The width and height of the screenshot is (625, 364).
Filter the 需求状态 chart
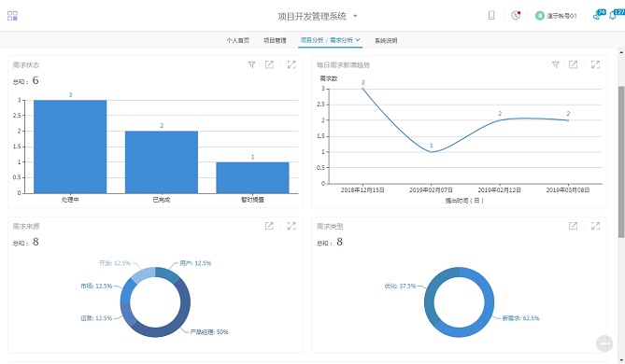coord(251,64)
